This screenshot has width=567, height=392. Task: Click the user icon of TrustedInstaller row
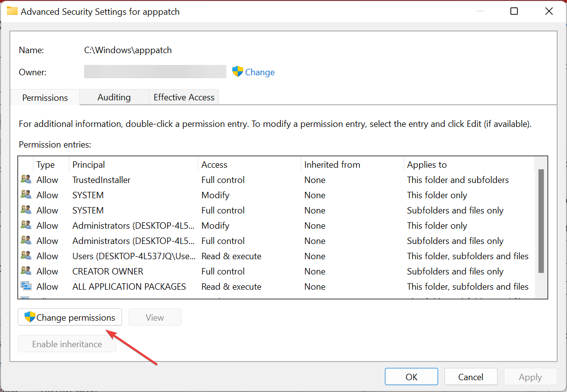point(26,179)
